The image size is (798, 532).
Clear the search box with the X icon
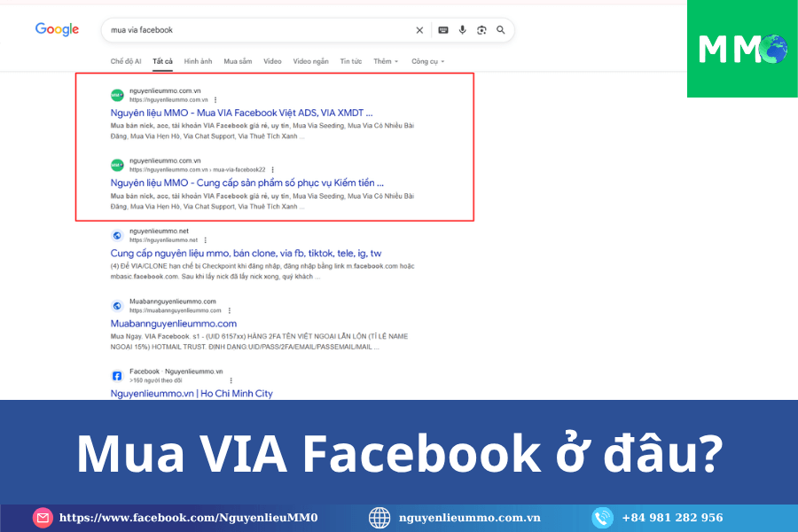pyautogui.click(x=419, y=30)
